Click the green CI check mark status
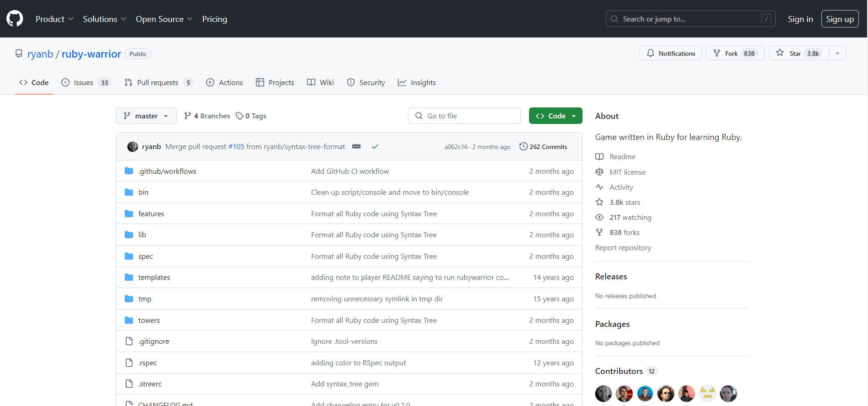Screen dimensions: 868x406 [375, 146]
